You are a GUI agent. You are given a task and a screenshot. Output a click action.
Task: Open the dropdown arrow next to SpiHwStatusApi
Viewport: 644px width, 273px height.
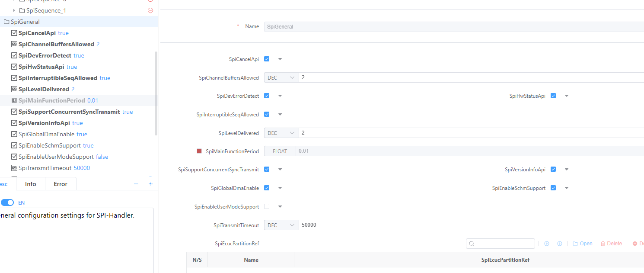tap(567, 96)
